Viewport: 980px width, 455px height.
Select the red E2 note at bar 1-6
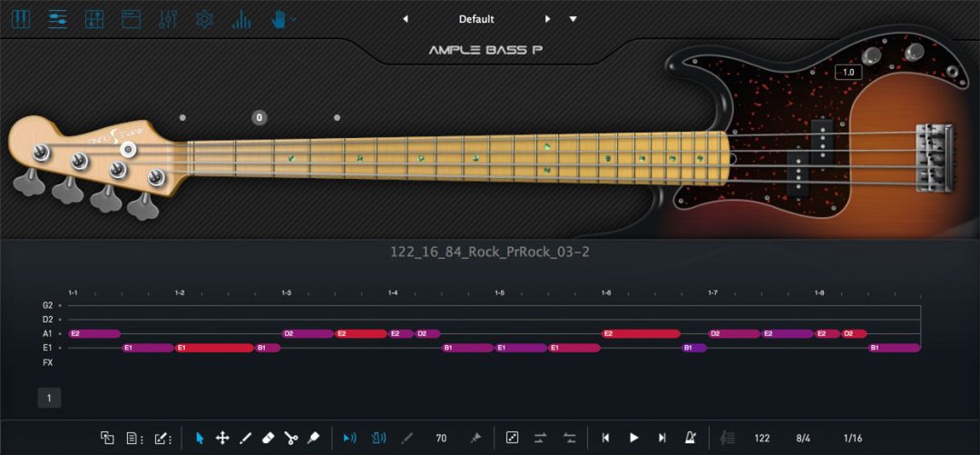click(x=641, y=333)
